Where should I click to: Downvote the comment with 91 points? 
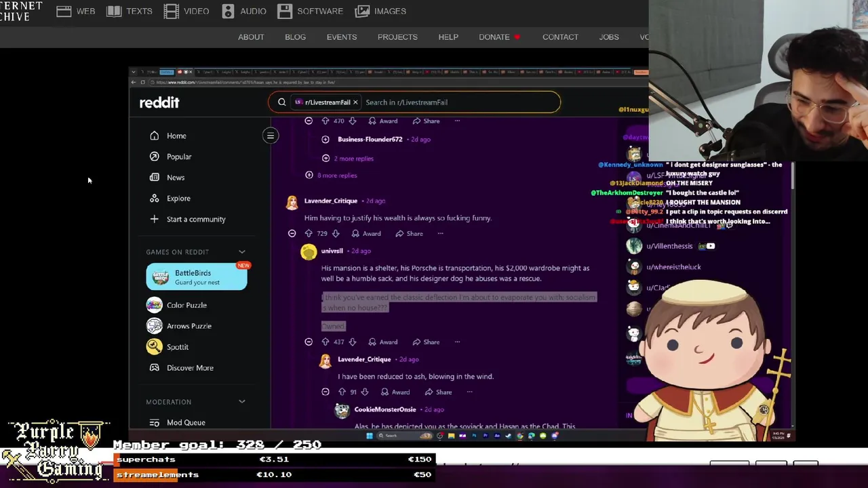(365, 392)
